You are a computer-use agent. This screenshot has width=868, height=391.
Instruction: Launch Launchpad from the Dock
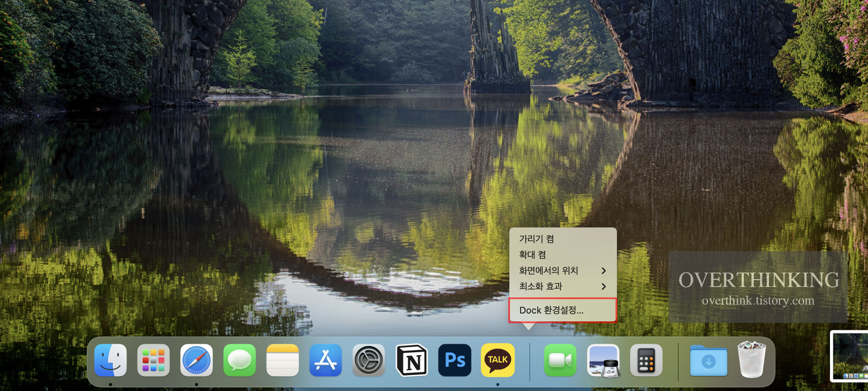pyautogui.click(x=154, y=360)
